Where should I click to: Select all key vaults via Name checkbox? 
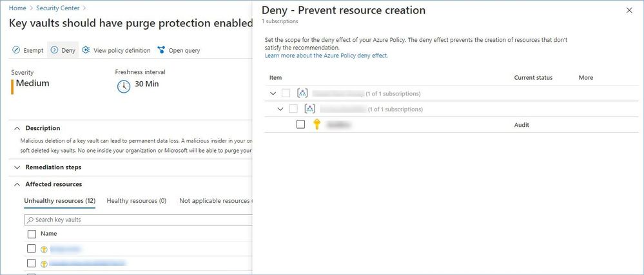pos(32,234)
